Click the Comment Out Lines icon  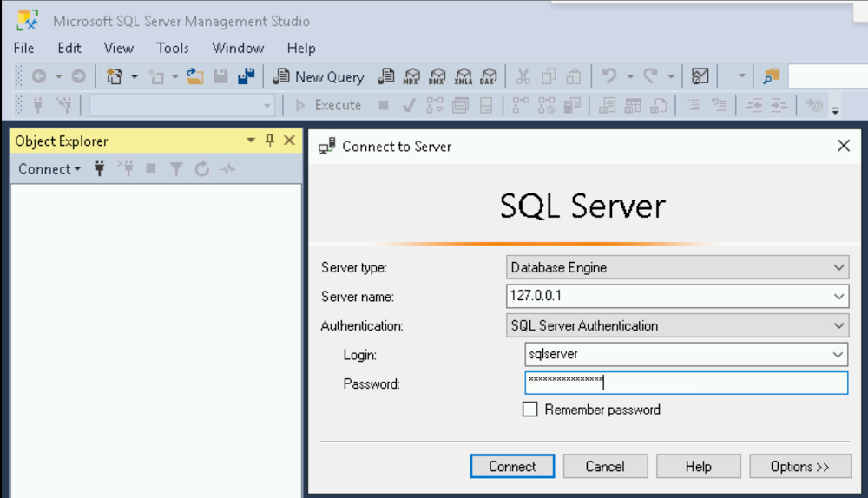coord(693,105)
